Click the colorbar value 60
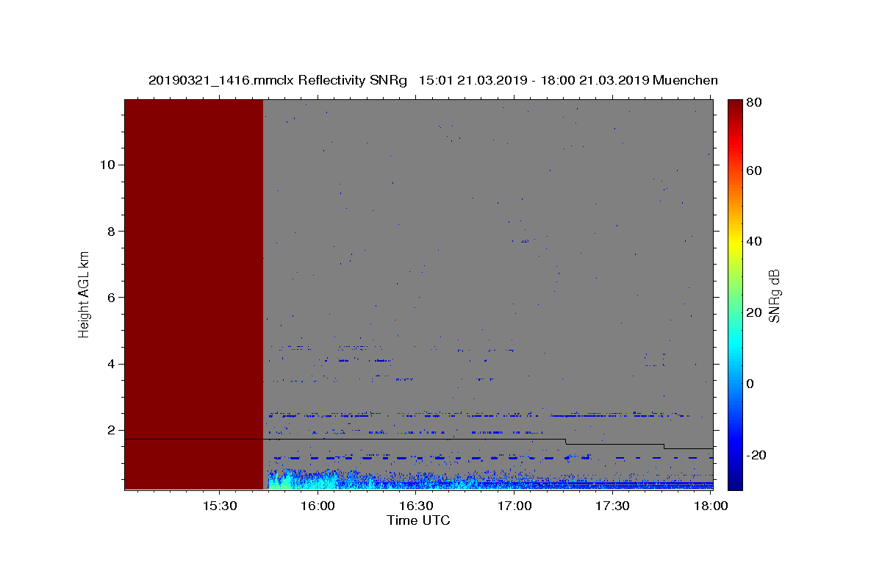The image size is (882, 588). pyautogui.click(x=753, y=171)
